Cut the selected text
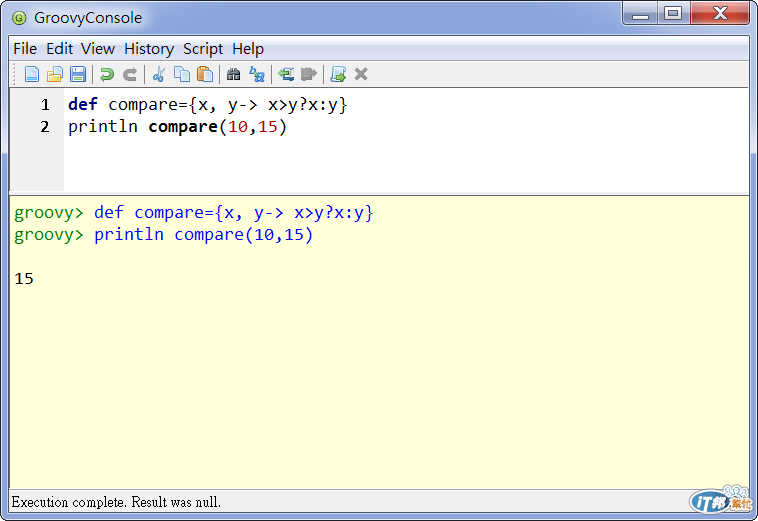 point(159,74)
